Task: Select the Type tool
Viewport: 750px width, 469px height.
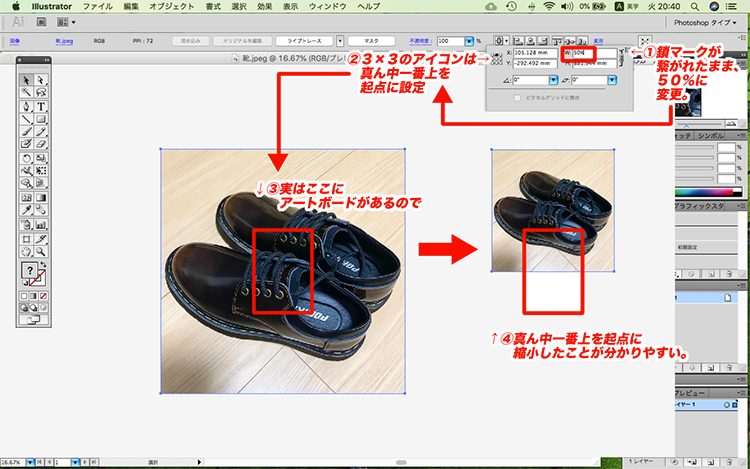Action: (42, 106)
